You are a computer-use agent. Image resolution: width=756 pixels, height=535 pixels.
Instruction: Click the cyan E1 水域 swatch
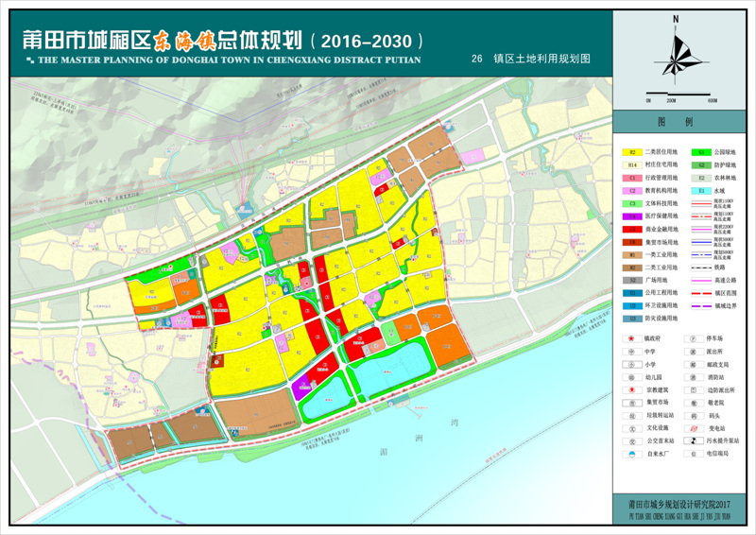(701, 190)
